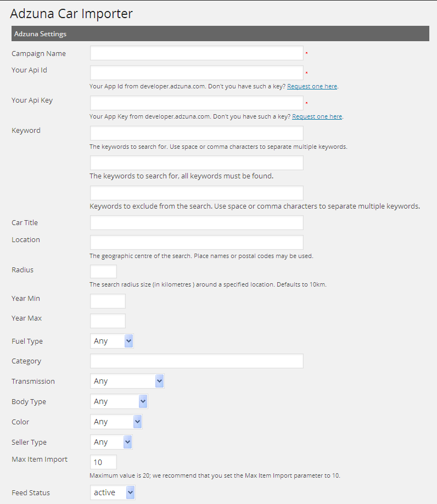
Task: Click the Category text field
Action: [x=197, y=361]
